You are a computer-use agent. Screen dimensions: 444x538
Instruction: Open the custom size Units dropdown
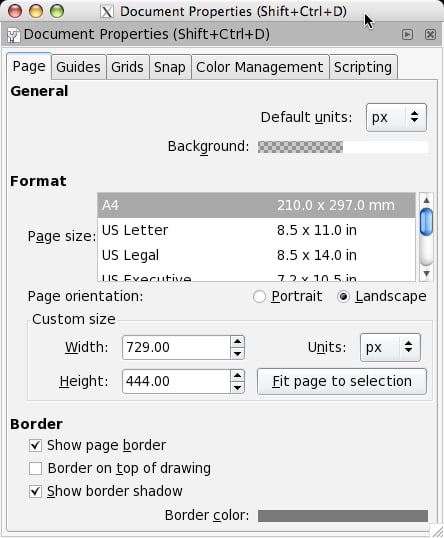click(390, 347)
